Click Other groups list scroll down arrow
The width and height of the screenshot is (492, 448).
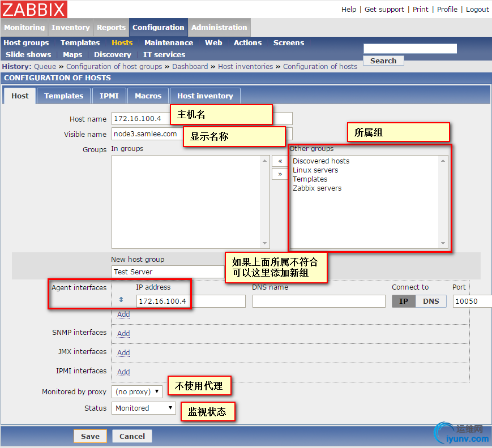point(443,243)
